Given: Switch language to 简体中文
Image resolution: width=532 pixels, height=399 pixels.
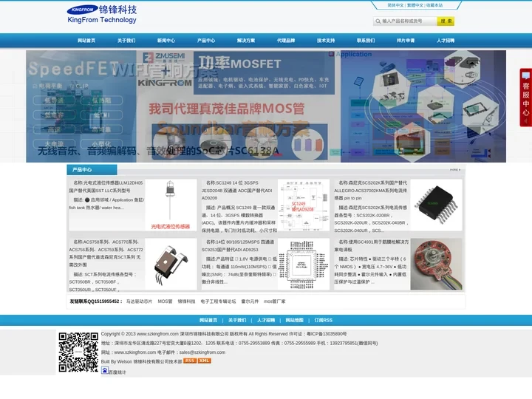Looking at the screenshot, I should (x=395, y=5).
